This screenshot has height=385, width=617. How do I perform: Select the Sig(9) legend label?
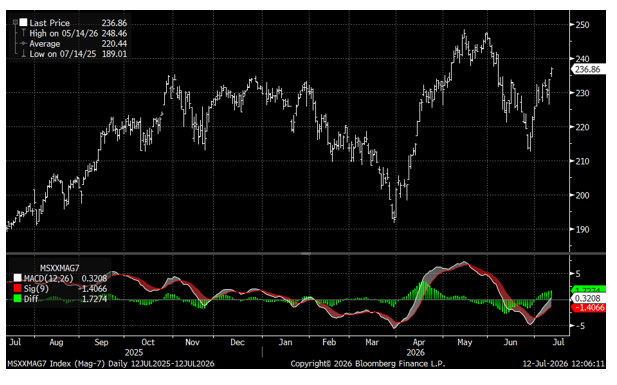click(x=36, y=289)
